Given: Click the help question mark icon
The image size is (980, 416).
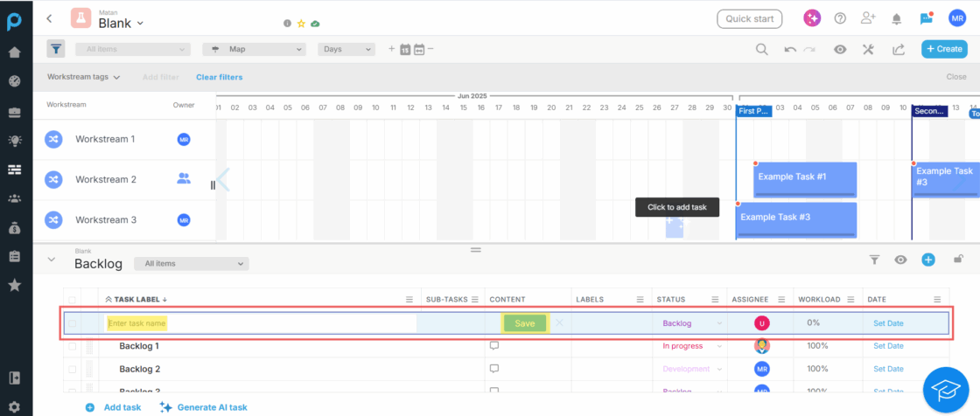Looking at the screenshot, I should 840,18.
